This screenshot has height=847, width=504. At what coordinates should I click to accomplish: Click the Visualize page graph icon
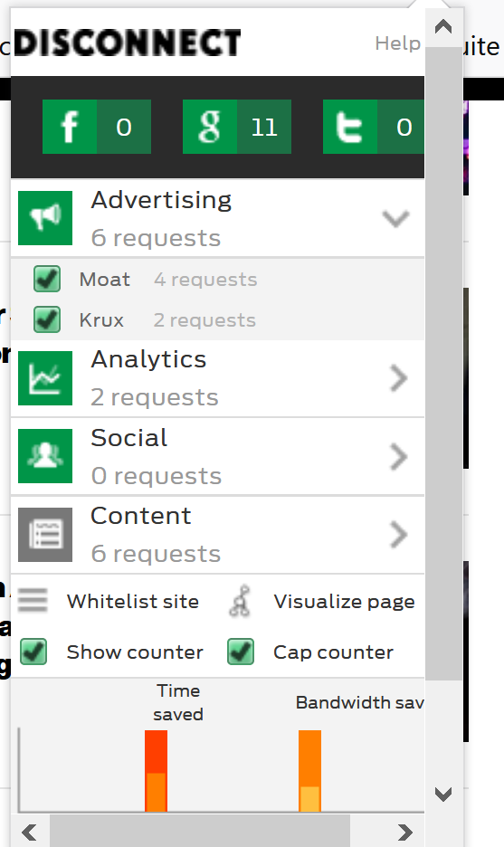[240, 601]
